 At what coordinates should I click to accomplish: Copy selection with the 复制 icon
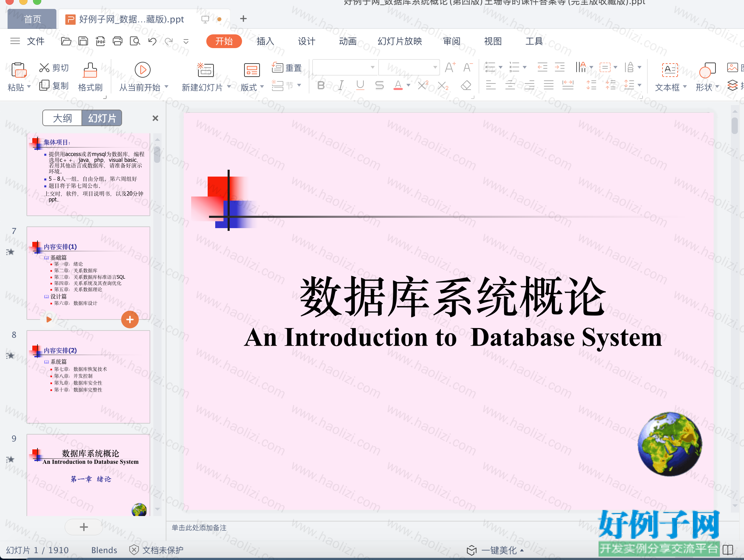44,85
